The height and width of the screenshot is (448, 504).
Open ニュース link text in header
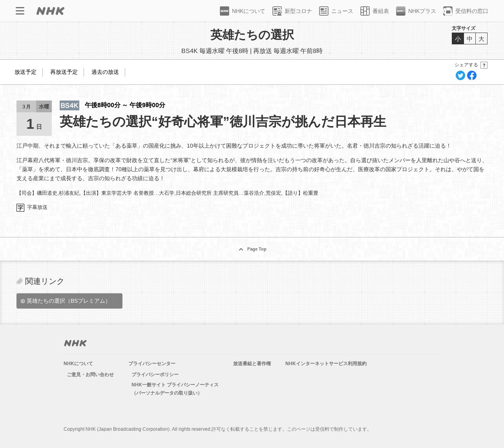pos(342,11)
